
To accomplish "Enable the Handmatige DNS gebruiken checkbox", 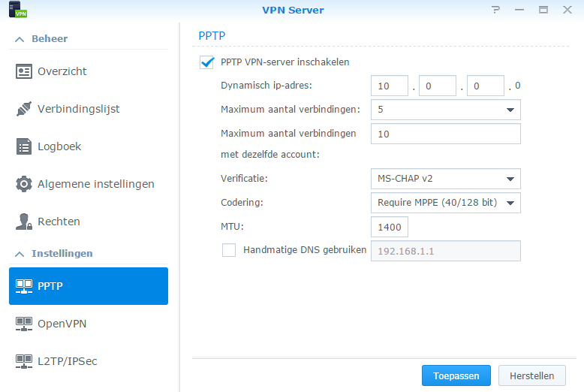I will (229, 250).
